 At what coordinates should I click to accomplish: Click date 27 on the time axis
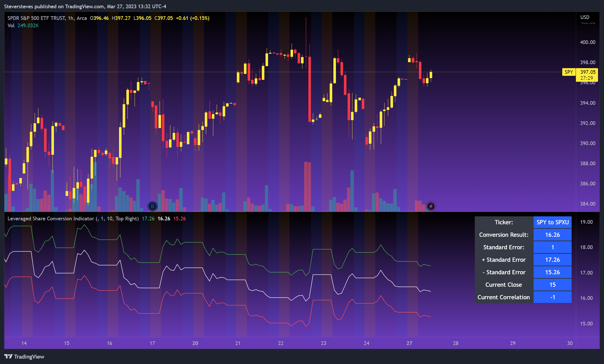(x=409, y=343)
